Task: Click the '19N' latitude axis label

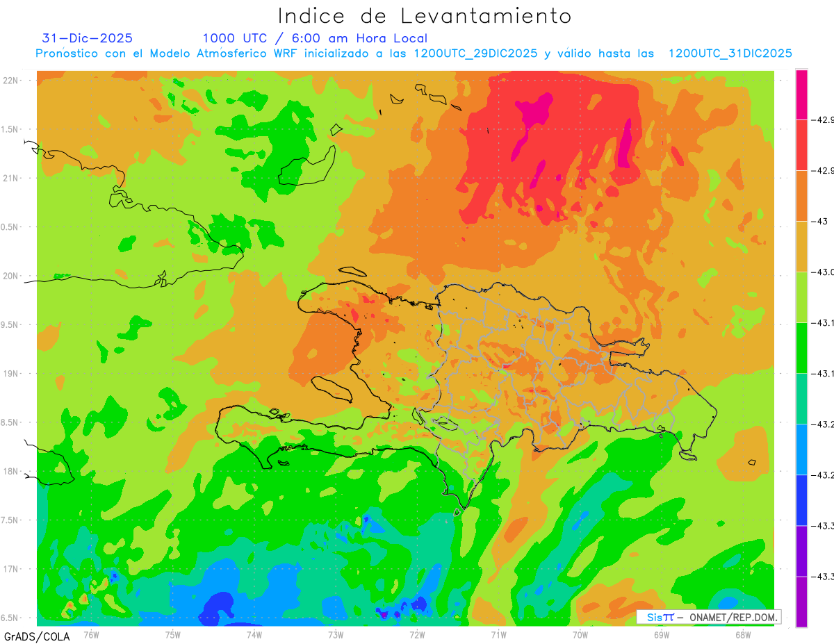Action: click(12, 374)
